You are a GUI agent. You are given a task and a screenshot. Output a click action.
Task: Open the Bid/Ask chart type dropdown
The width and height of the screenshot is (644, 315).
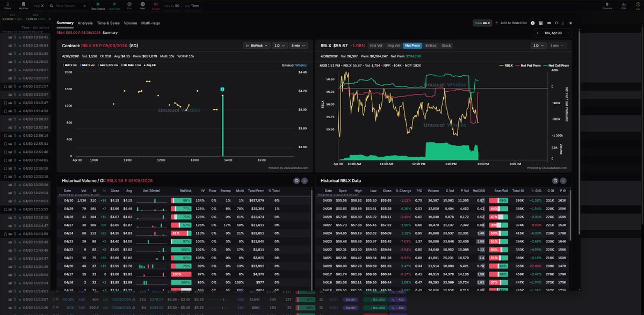[256, 46]
